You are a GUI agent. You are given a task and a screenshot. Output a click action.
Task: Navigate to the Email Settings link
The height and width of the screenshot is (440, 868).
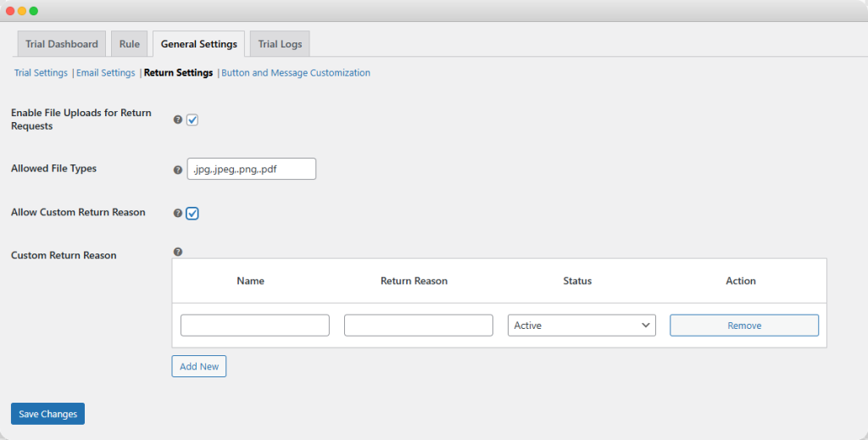[x=106, y=73]
